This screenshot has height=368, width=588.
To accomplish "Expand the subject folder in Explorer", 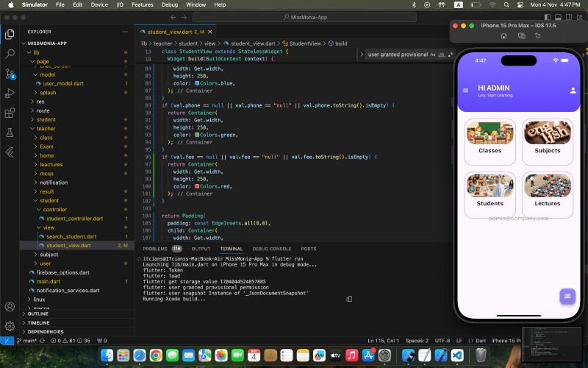I will pos(49,255).
